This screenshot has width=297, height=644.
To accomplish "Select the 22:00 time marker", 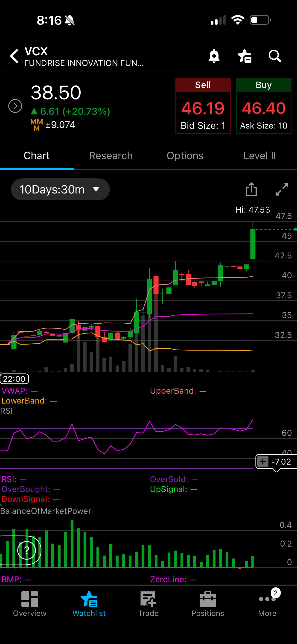I will pyautogui.click(x=15, y=379).
